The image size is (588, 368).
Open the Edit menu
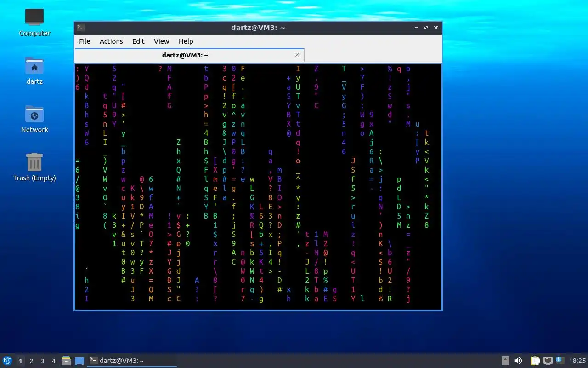click(138, 41)
